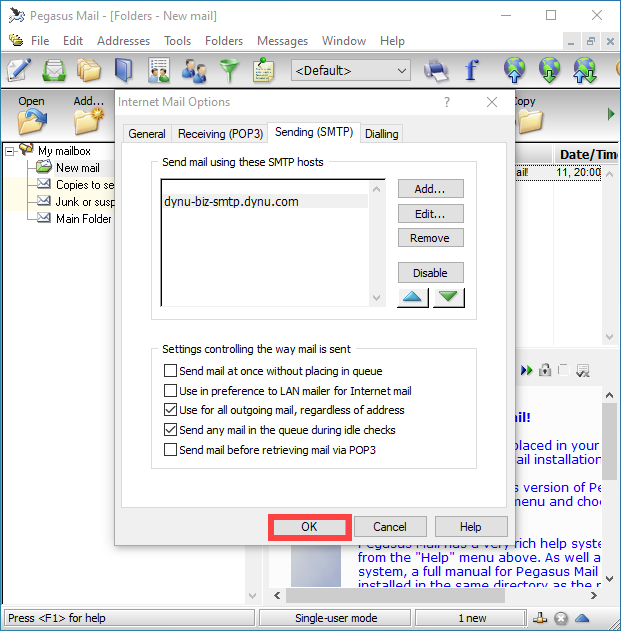Click green arrow to show more folder buttons
Viewport: 621px width, 631px height.
(611, 114)
